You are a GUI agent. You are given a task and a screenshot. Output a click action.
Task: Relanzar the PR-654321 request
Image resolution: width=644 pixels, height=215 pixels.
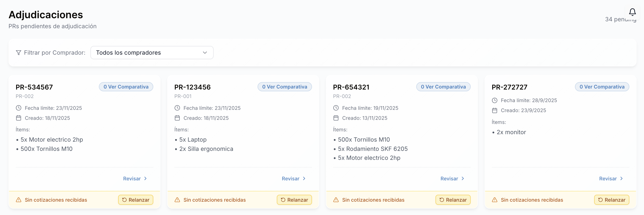tap(453, 200)
